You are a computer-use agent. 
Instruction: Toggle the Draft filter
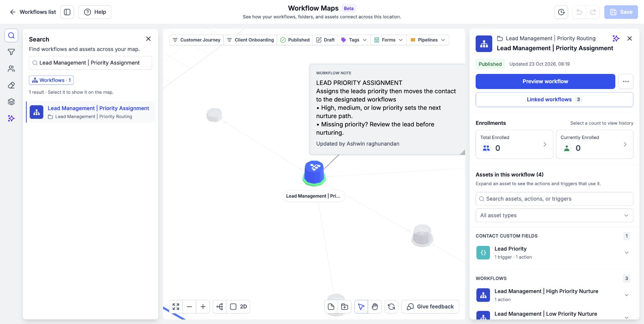coord(325,40)
